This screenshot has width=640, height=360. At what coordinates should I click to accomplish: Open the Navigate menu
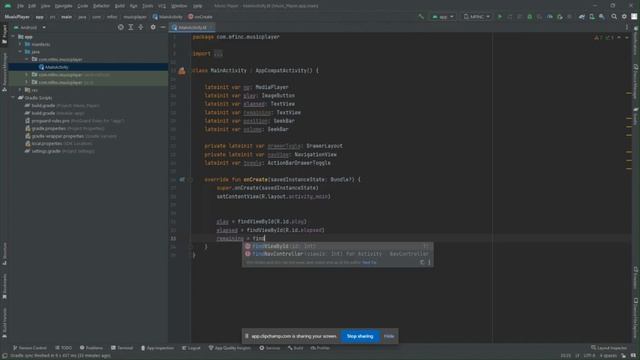tap(63, 6)
